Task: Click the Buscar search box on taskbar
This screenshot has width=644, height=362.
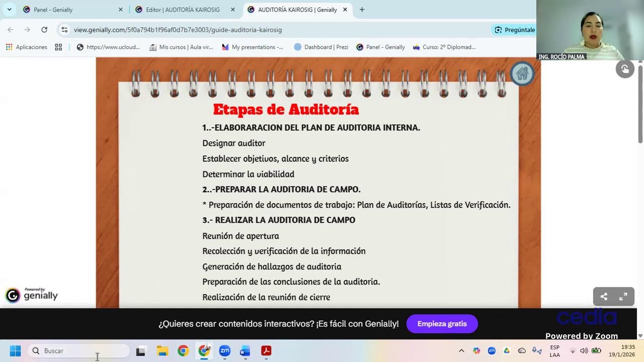Action: tap(79, 350)
